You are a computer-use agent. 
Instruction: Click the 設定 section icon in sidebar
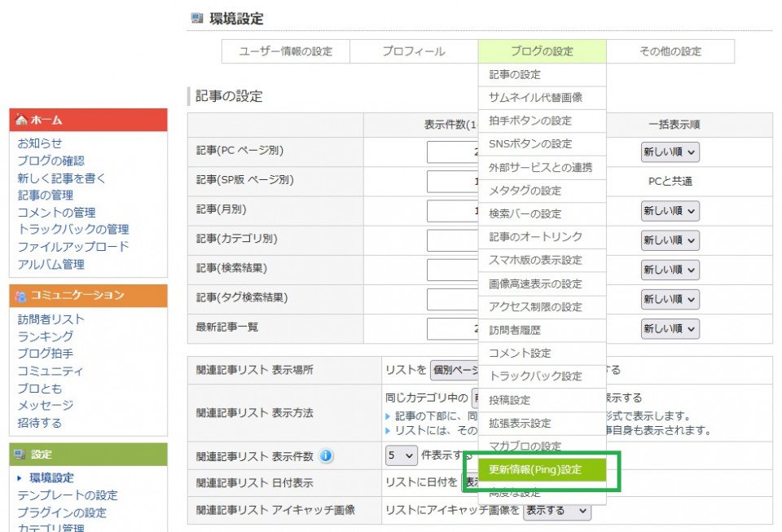[x=21, y=455]
